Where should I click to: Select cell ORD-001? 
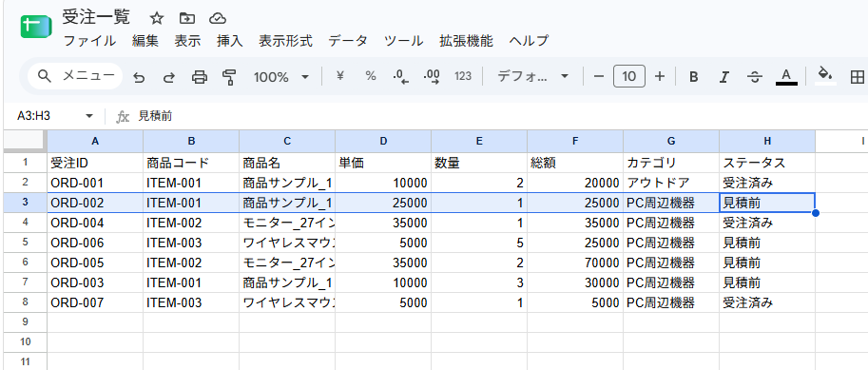(95, 183)
